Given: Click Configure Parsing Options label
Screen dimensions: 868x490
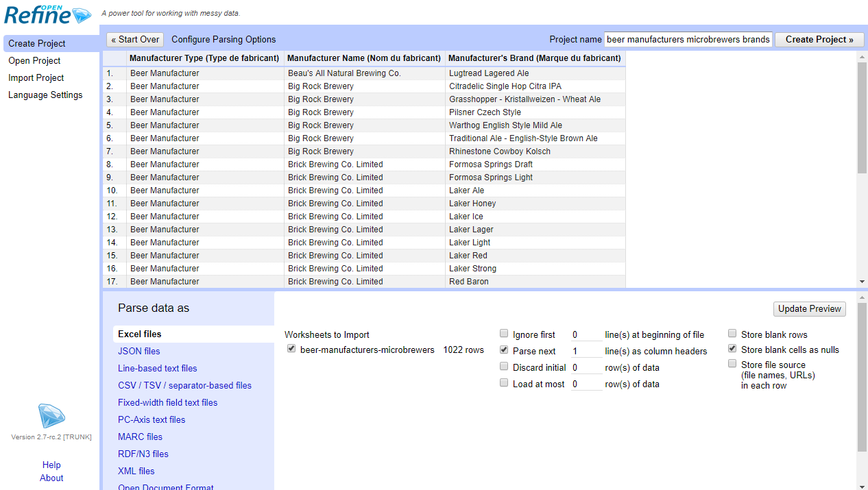Looking at the screenshot, I should point(224,39).
